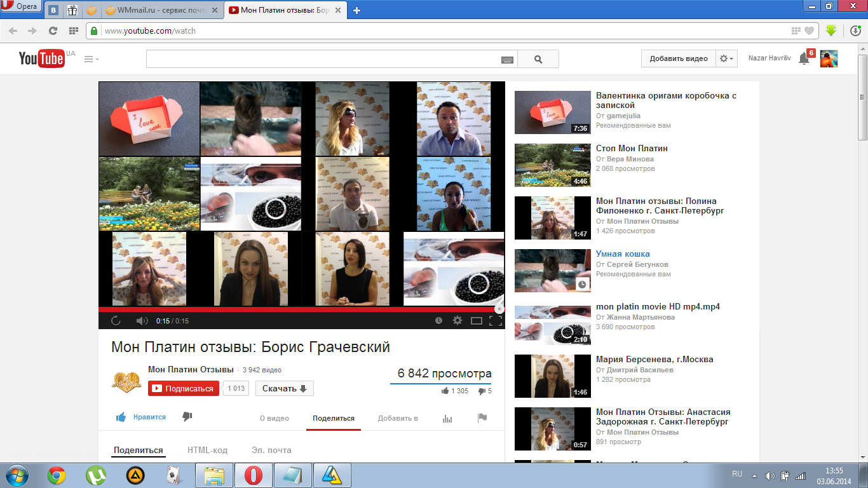Close the WMmail.ru tab

point(214,10)
